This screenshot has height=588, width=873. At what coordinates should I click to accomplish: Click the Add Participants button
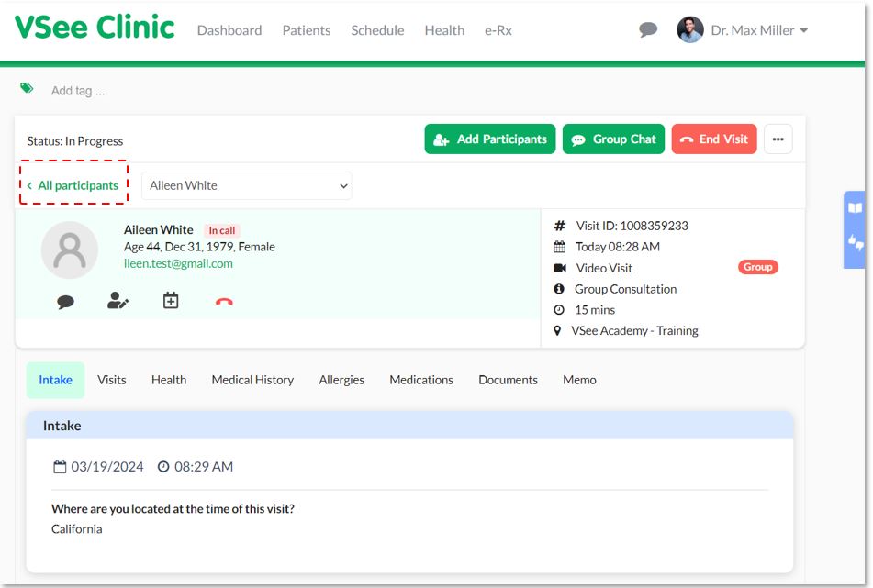(x=490, y=139)
